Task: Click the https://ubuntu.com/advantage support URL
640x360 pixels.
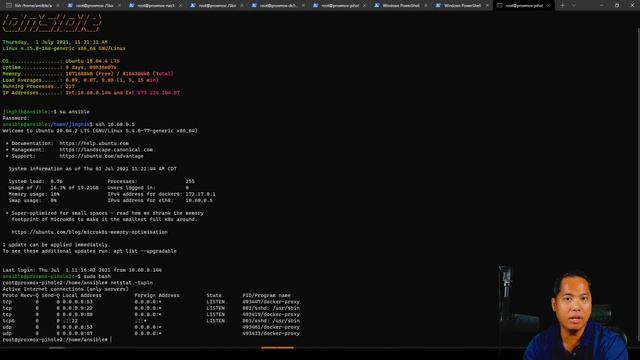Action: [102, 156]
